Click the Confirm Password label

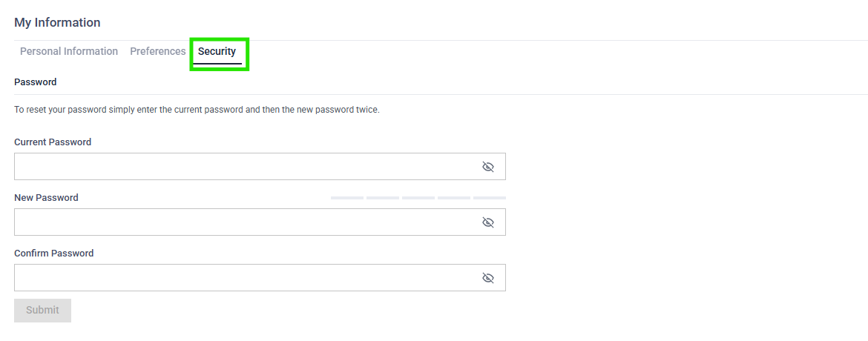(x=54, y=254)
